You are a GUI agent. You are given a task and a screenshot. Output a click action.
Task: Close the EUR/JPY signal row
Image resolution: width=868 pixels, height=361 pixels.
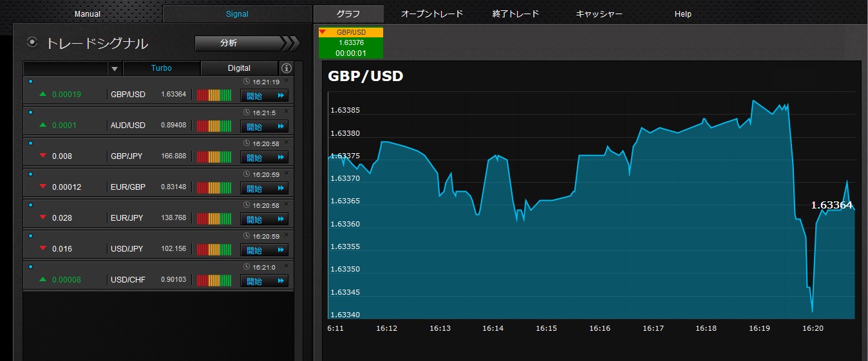pyautogui.click(x=287, y=204)
